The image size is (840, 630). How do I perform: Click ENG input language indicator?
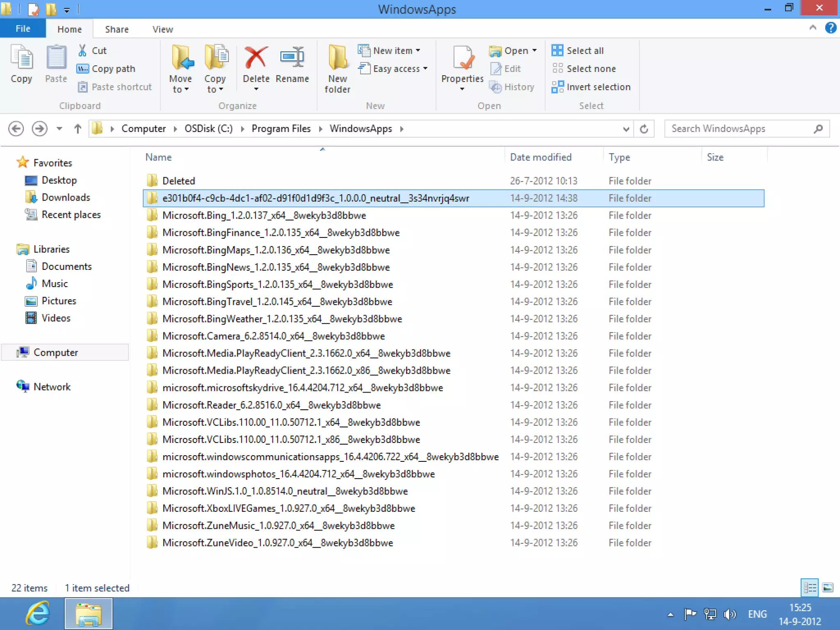[x=757, y=614]
